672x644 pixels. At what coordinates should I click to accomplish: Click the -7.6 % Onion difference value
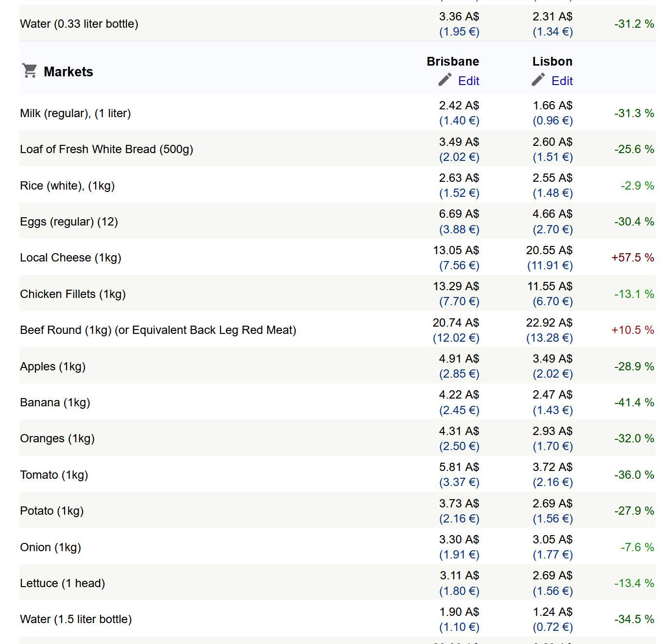click(637, 547)
